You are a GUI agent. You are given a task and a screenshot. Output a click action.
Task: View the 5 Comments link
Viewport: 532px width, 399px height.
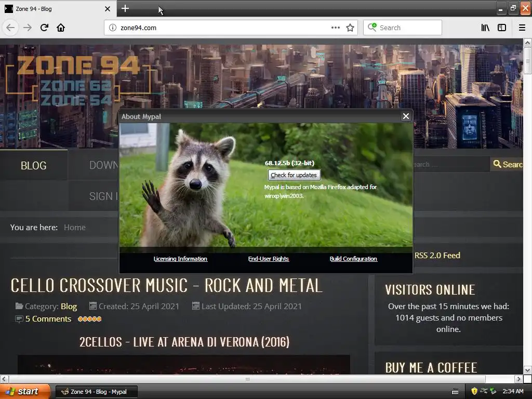tap(48, 319)
